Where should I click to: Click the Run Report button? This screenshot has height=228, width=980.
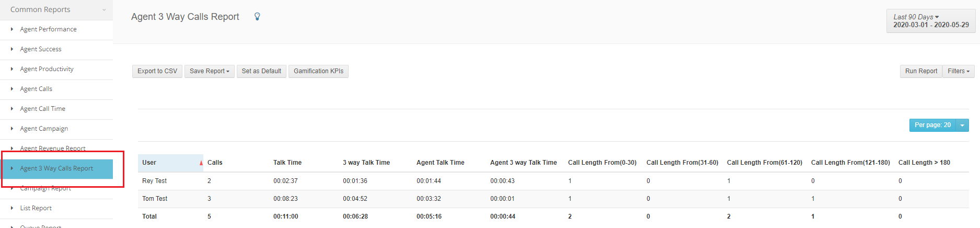921,71
